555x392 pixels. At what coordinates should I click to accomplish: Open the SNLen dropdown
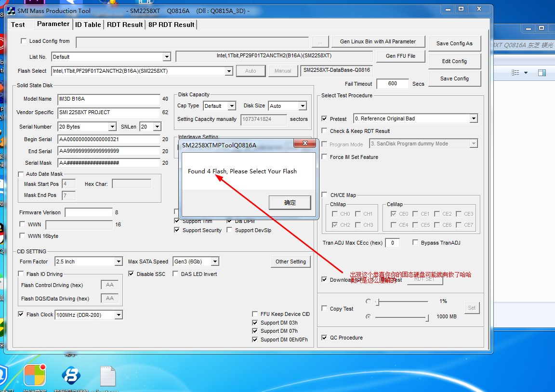point(157,127)
